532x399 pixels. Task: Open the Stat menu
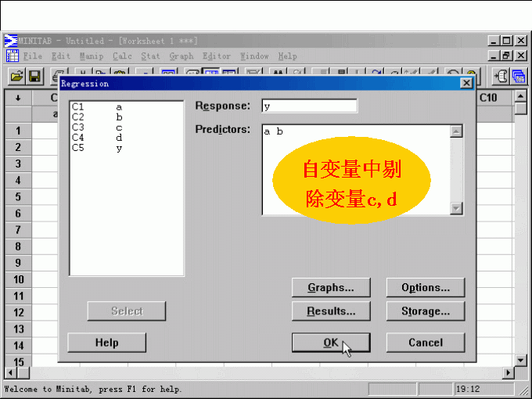(150, 56)
